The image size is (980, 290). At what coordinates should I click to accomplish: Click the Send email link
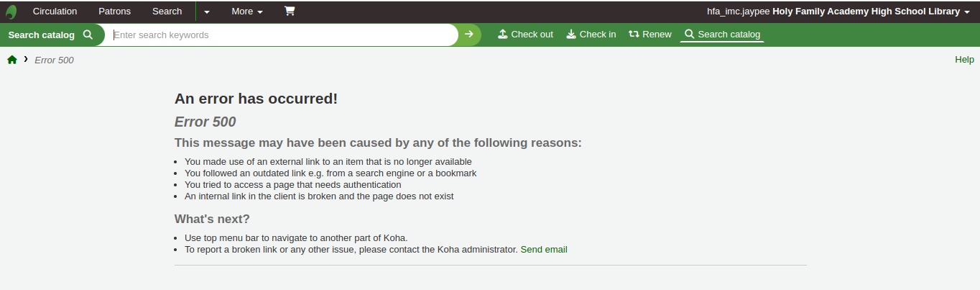tap(544, 250)
